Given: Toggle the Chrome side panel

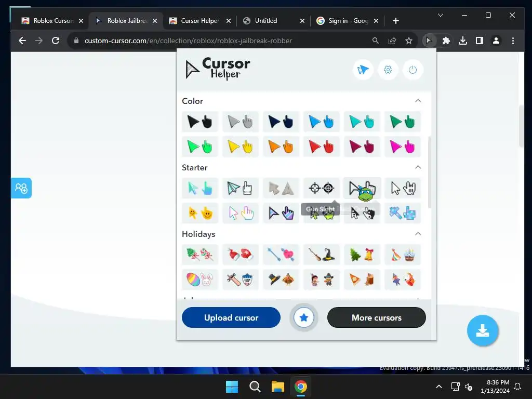Looking at the screenshot, I should point(479,41).
